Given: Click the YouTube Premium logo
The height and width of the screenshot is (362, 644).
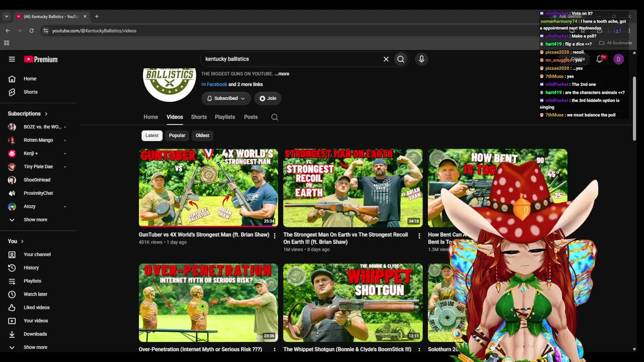Looking at the screenshot, I should pos(41,59).
